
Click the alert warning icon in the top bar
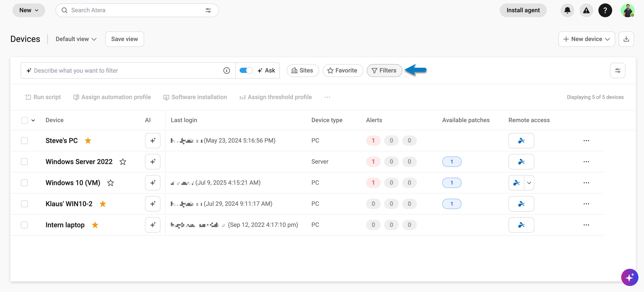(586, 10)
